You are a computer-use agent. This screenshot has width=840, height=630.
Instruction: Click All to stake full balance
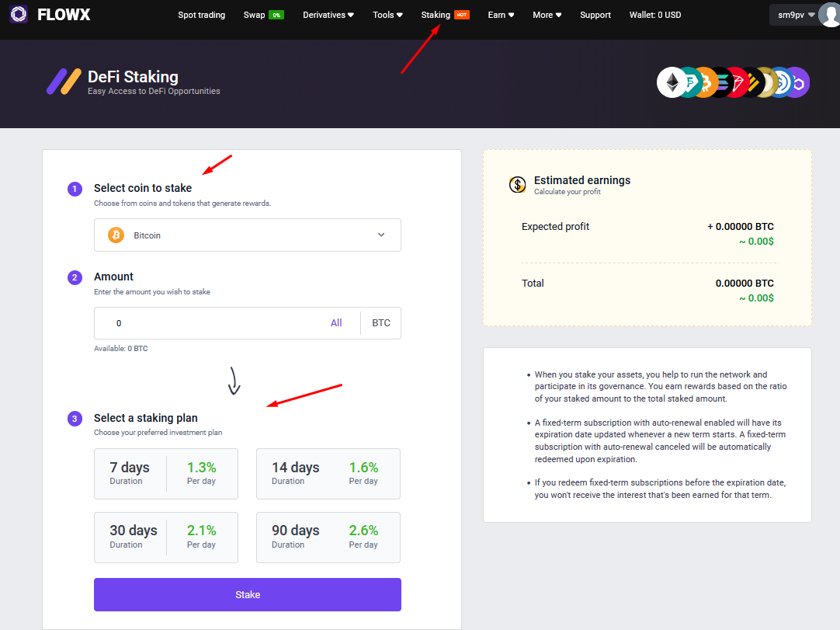(336, 323)
